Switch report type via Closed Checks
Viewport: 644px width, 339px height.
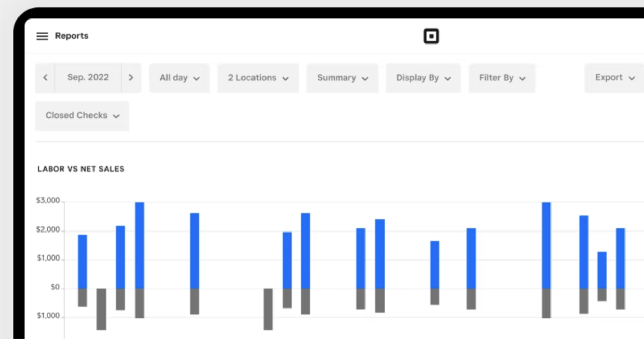[82, 116]
